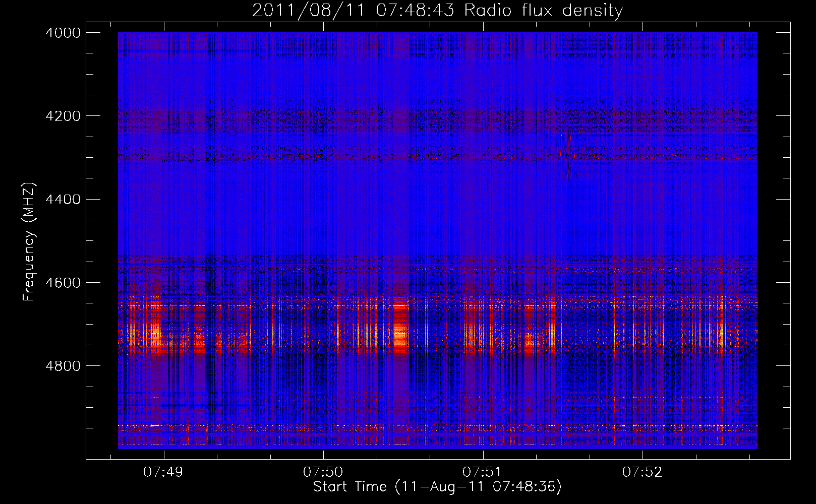The height and width of the screenshot is (504, 816).
Task: Click the 4000 frequency tick label
Action: tap(63, 33)
